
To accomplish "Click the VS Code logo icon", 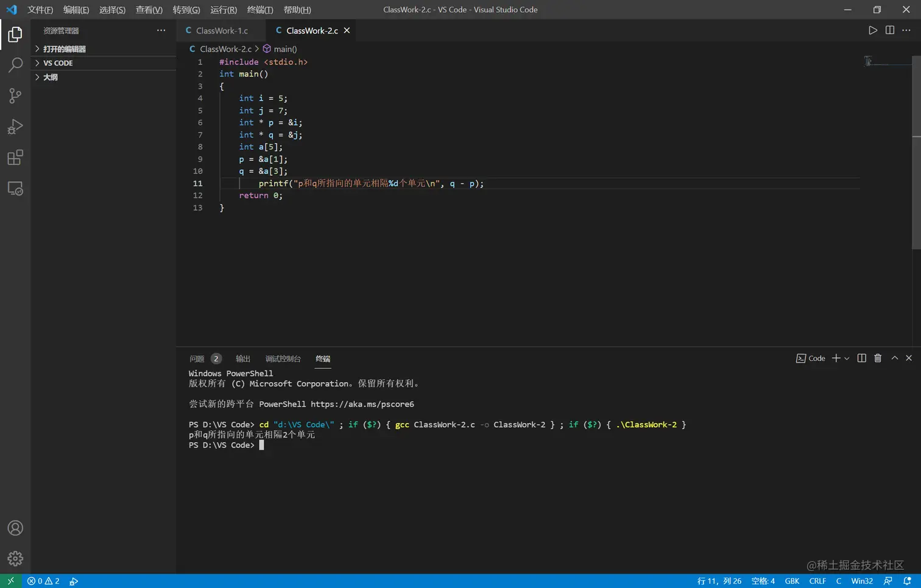I will click(12, 10).
